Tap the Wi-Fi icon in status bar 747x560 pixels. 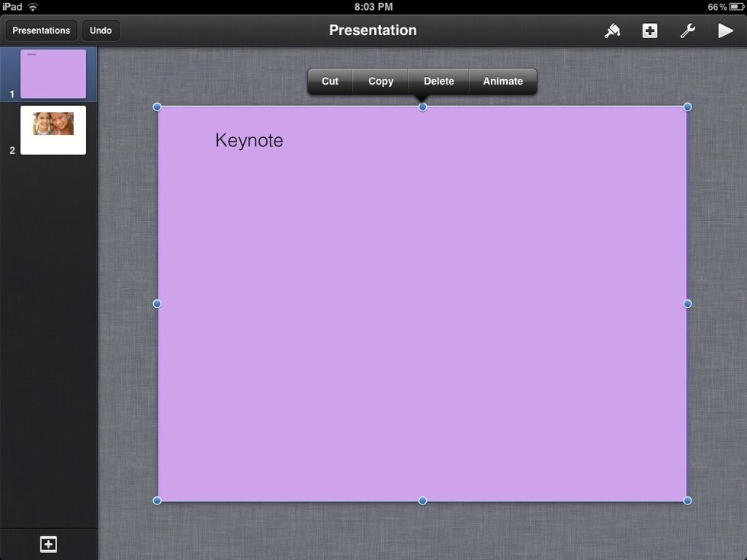coord(33,7)
